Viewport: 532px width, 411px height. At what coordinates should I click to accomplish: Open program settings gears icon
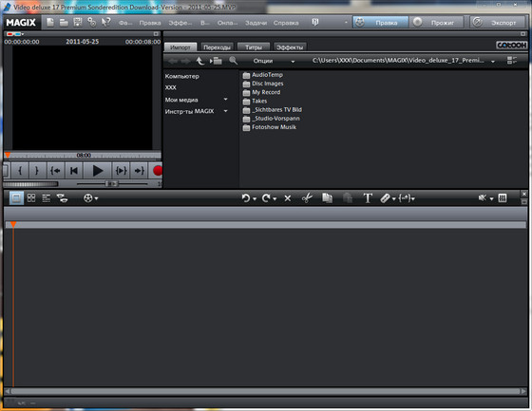click(91, 23)
